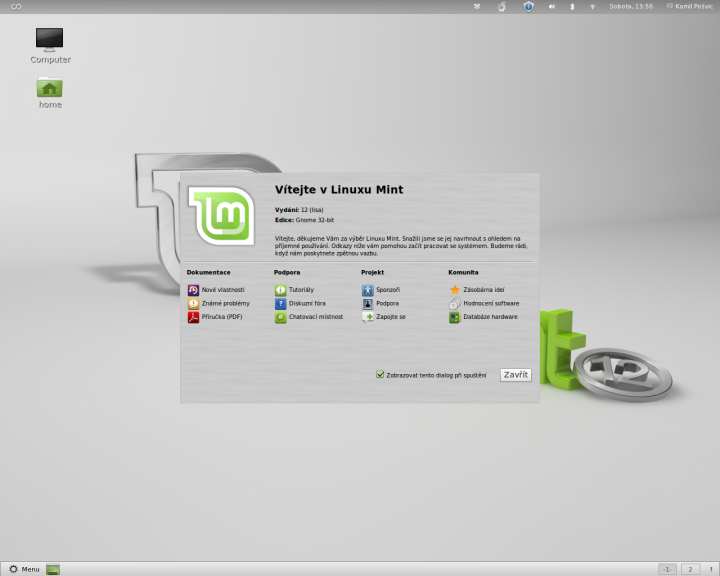This screenshot has width=720, height=576.
Task: Open the Databáze hardware link
Action: point(490,317)
